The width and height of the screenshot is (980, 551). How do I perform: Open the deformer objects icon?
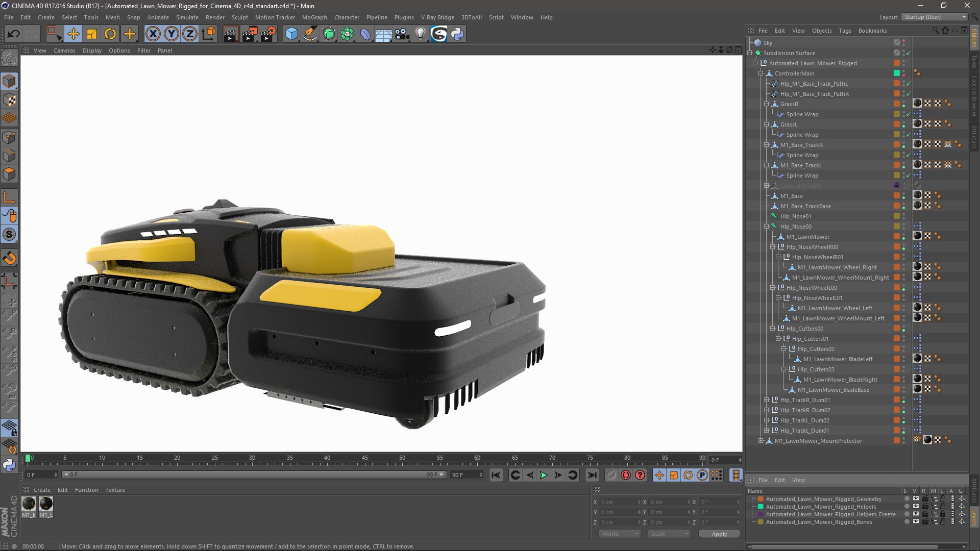[365, 34]
